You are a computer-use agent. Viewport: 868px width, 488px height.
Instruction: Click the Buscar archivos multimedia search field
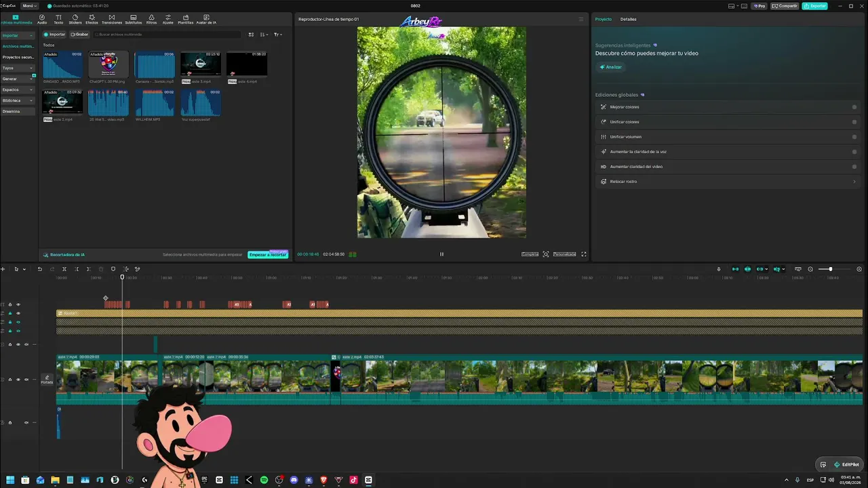point(167,35)
